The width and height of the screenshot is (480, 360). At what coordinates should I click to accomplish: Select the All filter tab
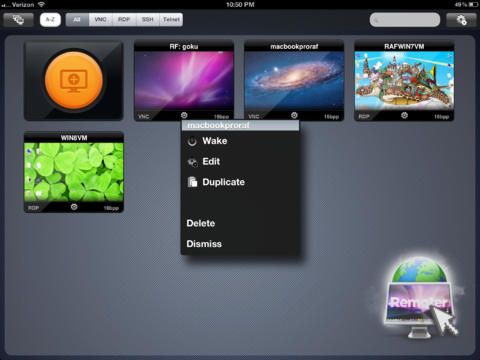[77, 20]
